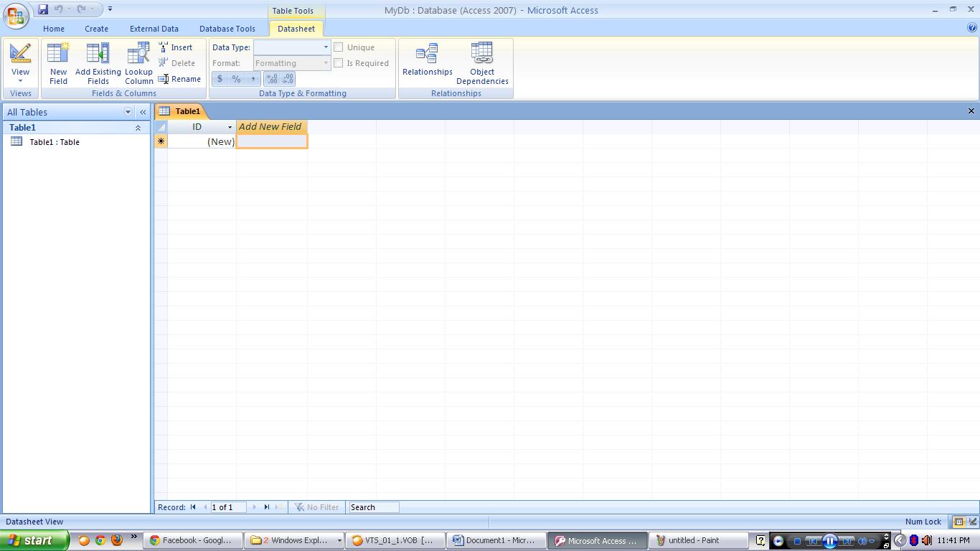Open Customize Quick Access Toolbar dropdown
The width and height of the screenshot is (980, 551).
pos(110,9)
